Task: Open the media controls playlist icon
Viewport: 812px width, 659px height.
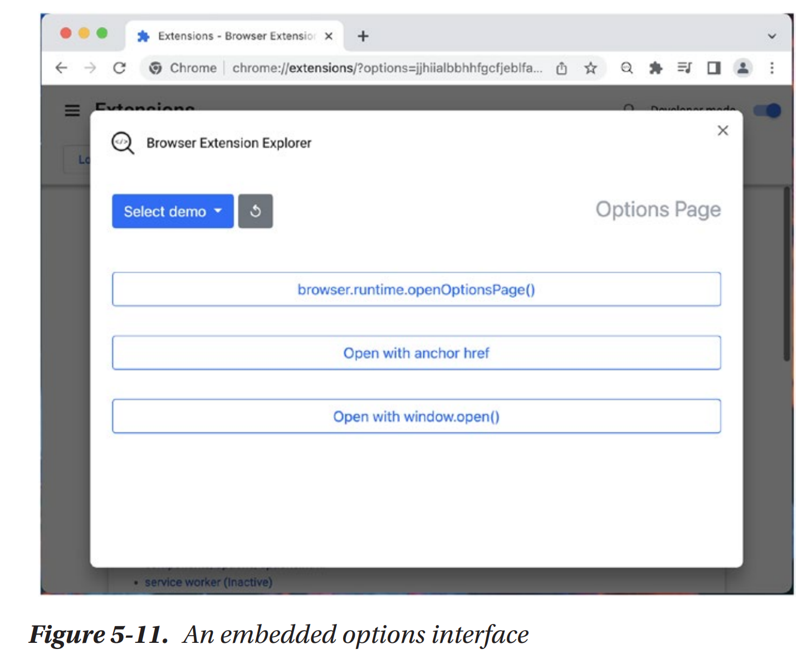Action: [x=684, y=68]
